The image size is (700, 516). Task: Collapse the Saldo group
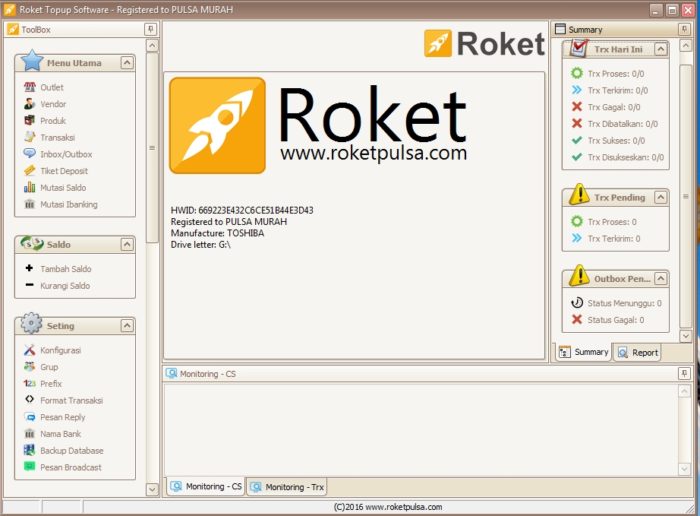[x=127, y=244]
